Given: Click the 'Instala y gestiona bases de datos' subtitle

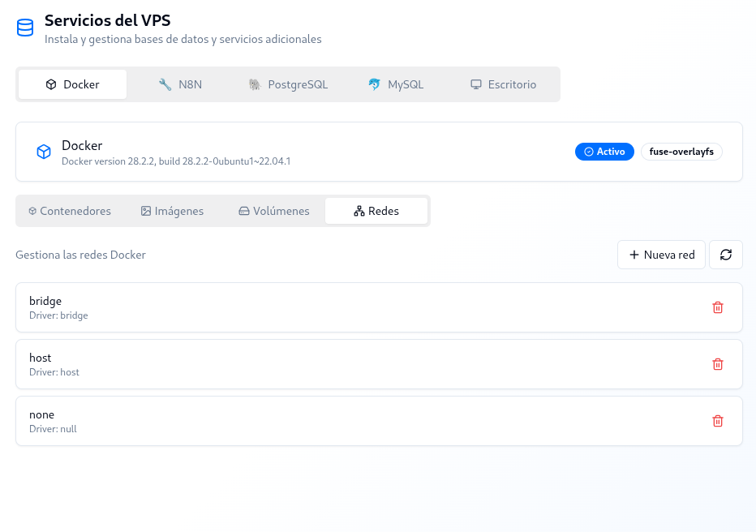Looking at the screenshot, I should (x=183, y=39).
